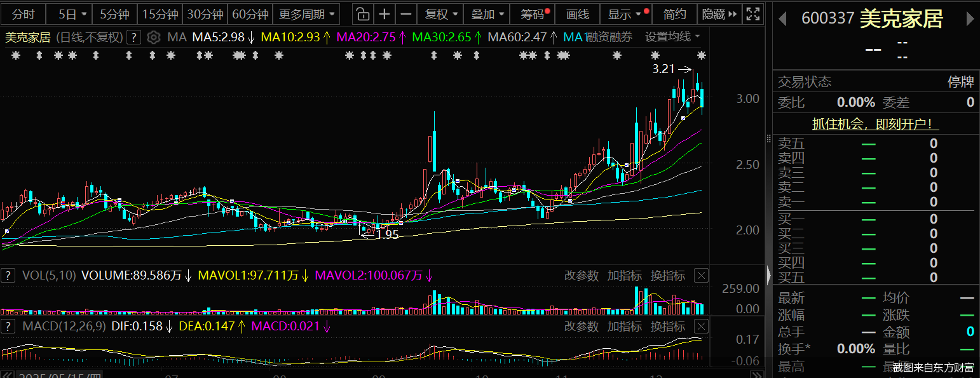Click the lock icon in the chart toolbar
Viewport: 980px width, 378px height.
click(362, 14)
